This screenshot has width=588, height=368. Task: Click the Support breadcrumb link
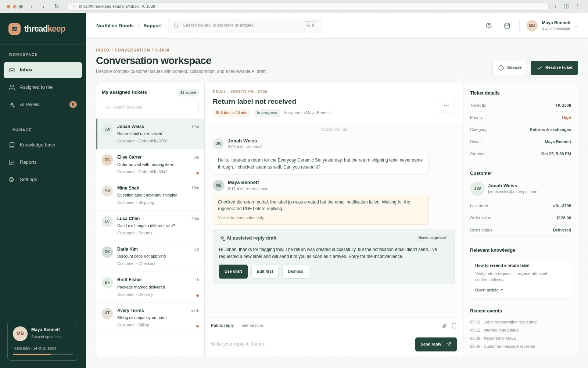(153, 26)
